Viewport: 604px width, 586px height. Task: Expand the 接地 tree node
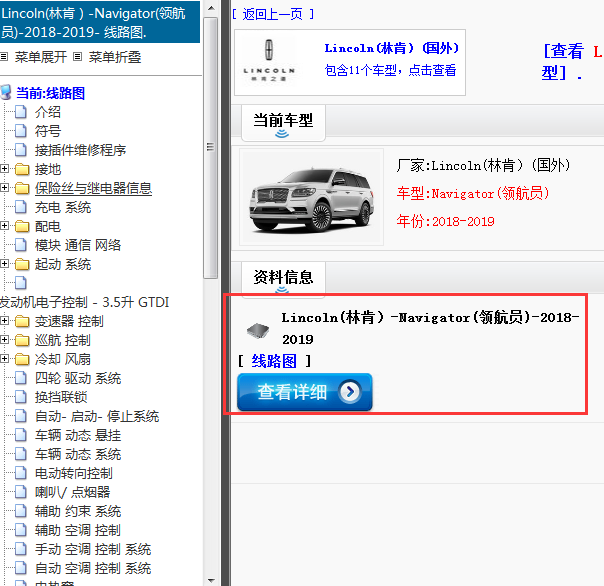(4, 169)
